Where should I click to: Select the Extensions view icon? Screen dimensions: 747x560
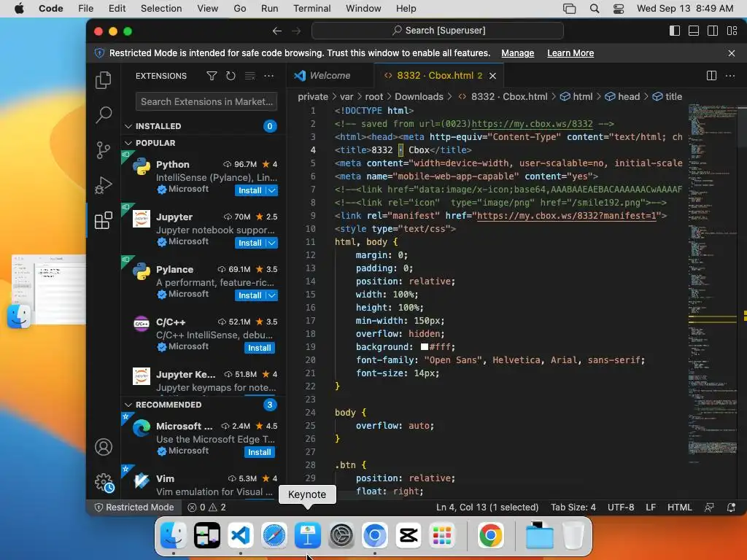coord(103,220)
